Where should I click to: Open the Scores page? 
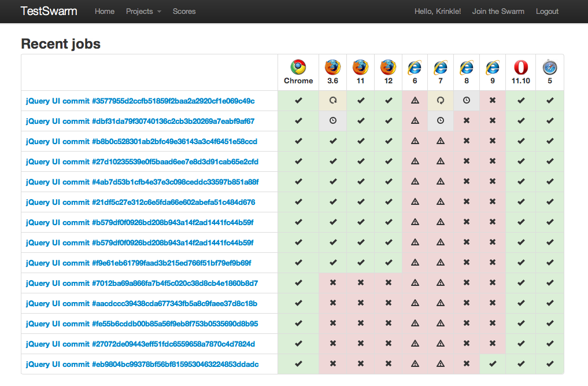(x=184, y=11)
